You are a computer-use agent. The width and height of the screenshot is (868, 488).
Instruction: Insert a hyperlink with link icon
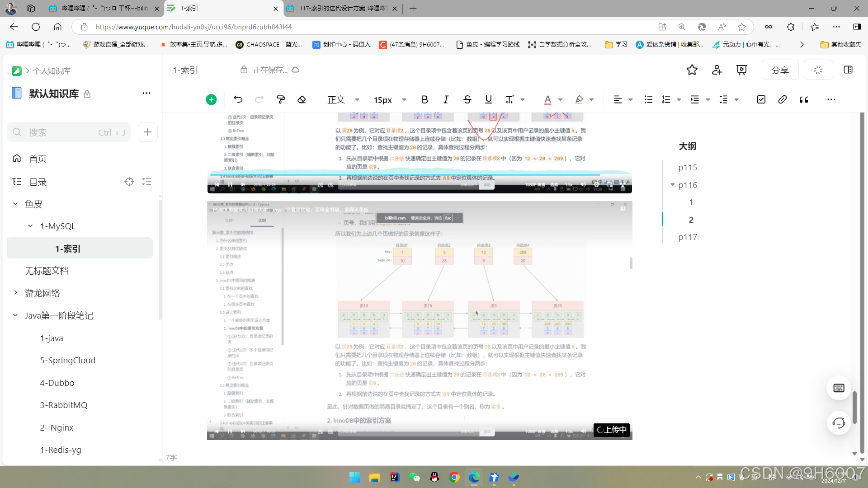pyautogui.click(x=783, y=100)
